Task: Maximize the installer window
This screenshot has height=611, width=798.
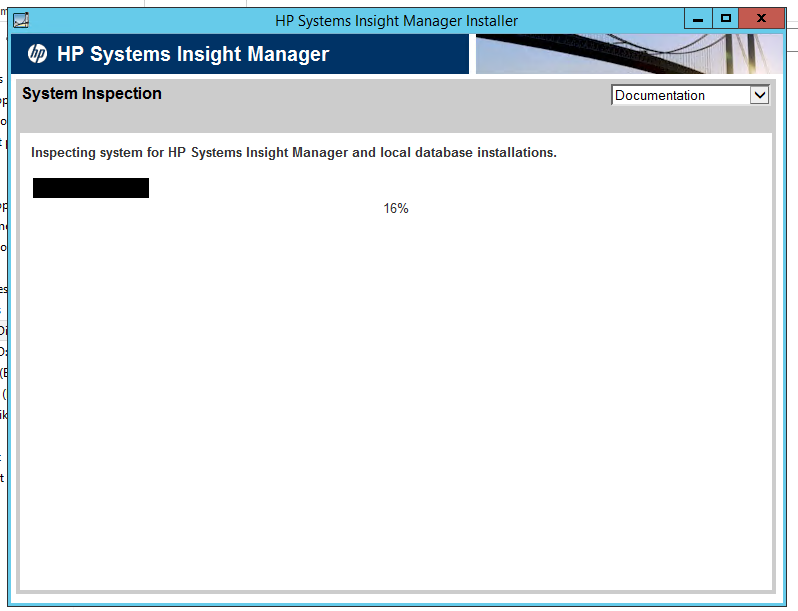Action: (x=725, y=19)
